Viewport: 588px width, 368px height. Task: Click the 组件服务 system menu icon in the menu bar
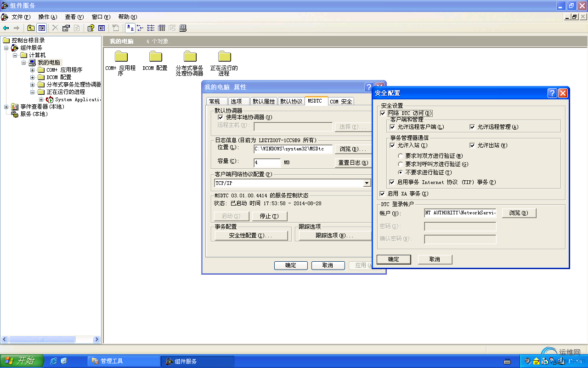coord(5,17)
